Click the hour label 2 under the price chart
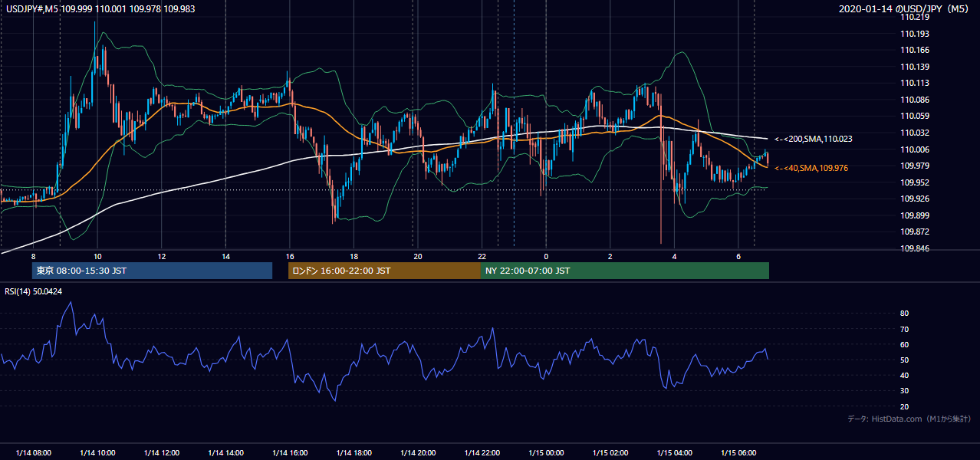Image resolution: width=980 pixels, height=460 pixels. tap(611, 256)
